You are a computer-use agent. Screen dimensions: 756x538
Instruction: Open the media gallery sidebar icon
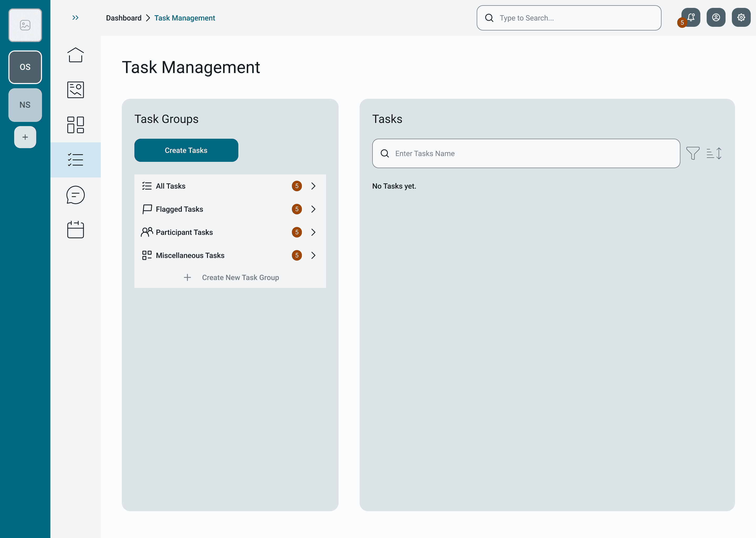tap(75, 90)
